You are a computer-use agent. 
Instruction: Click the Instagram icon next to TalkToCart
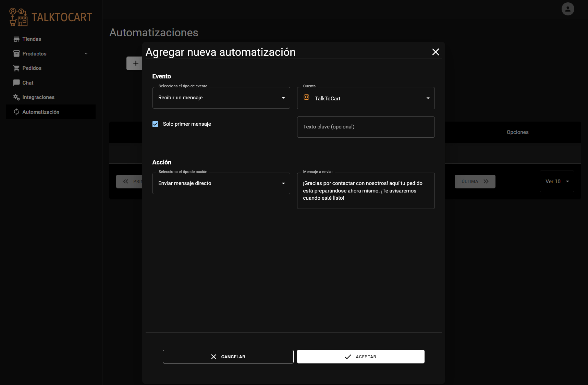[x=306, y=97]
